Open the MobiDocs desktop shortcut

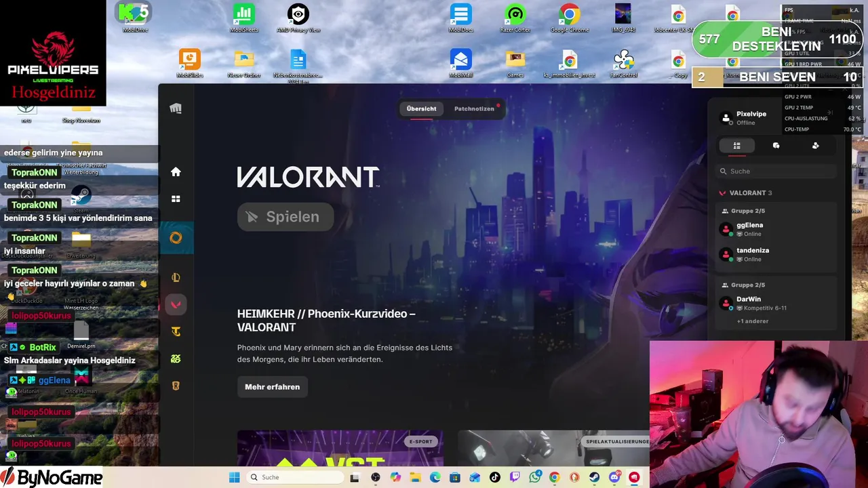[x=460, y=18]
